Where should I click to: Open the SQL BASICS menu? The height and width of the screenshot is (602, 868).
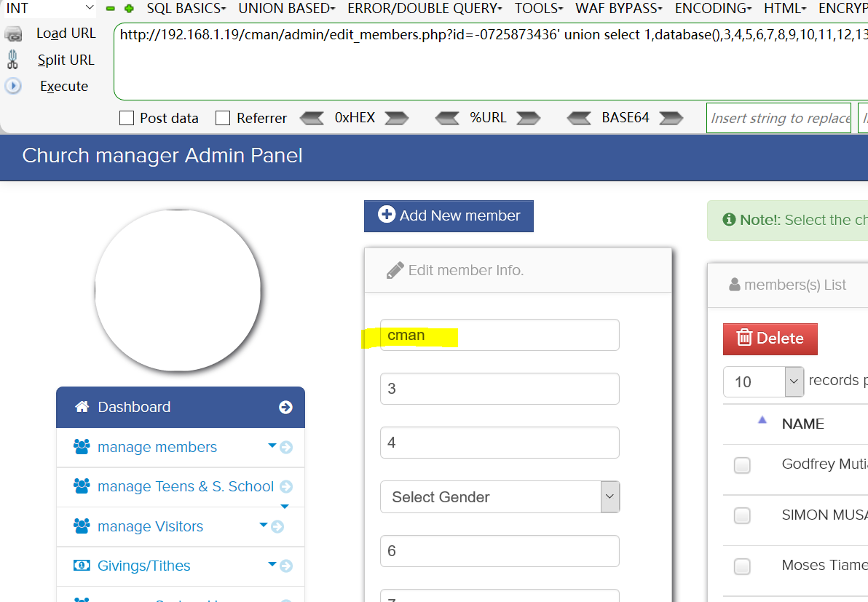coord(186,8)
